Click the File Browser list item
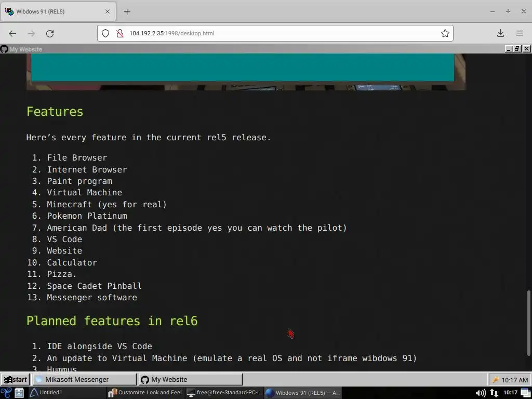Viewport: 532px width, 399px height. [x=77, y=158]
